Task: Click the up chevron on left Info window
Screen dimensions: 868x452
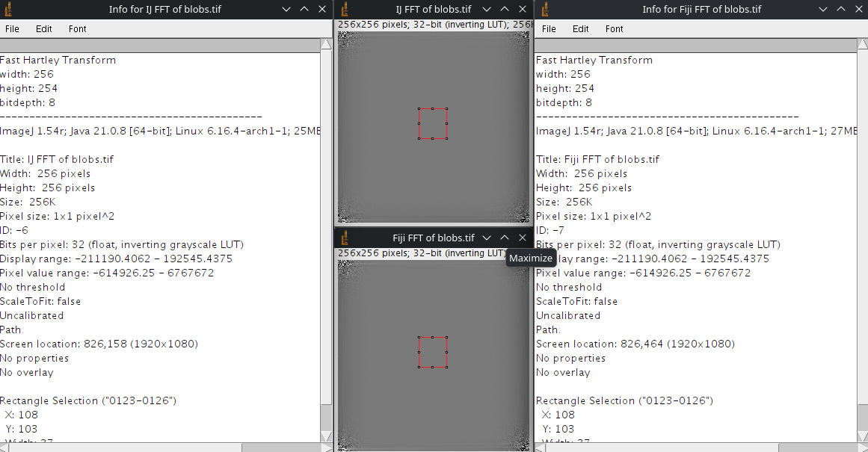Action: point(303,10)
